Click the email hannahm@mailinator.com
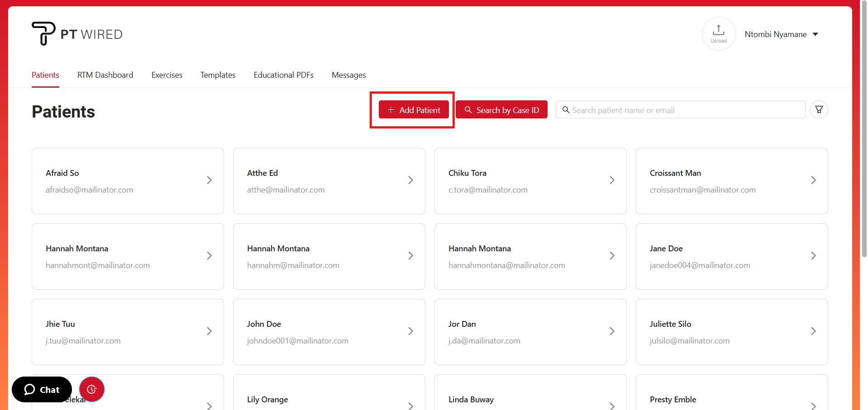Screen dimensions: 868x410 [x=293, y=265]
